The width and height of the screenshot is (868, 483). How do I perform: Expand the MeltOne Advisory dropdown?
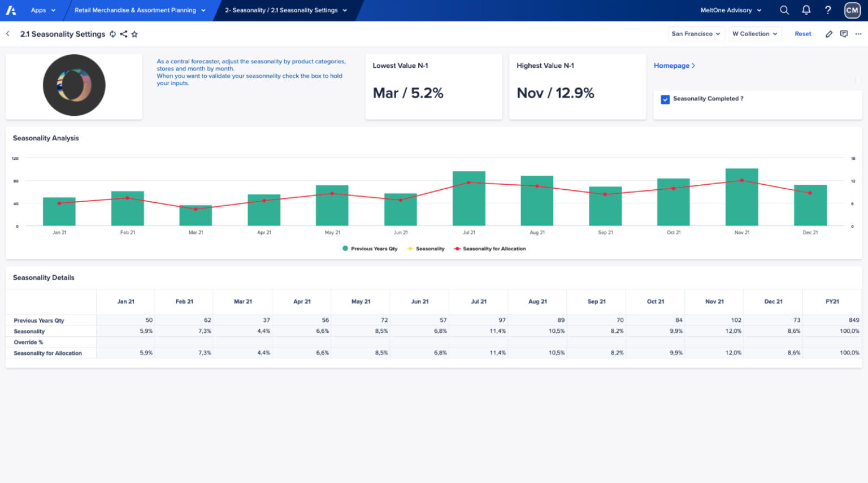731,10
